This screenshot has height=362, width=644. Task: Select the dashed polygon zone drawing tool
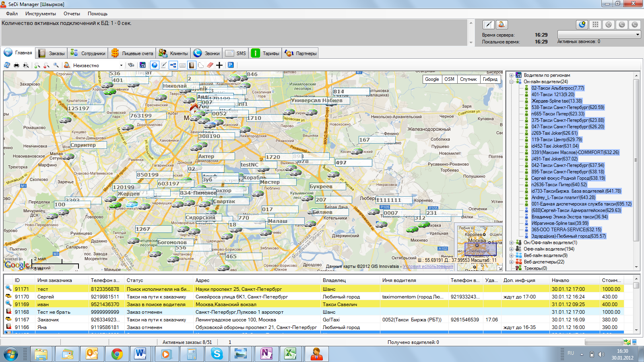(x=201, y=65)
